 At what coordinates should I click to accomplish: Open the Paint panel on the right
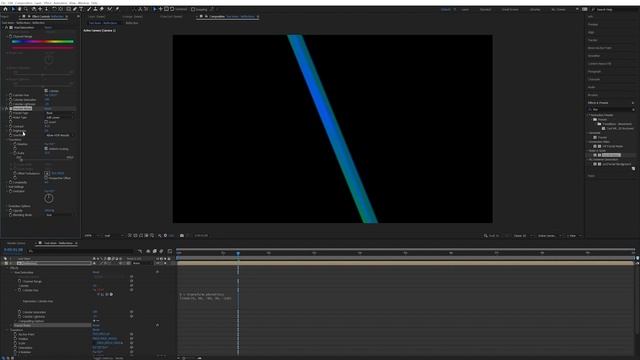pos(591,176)
